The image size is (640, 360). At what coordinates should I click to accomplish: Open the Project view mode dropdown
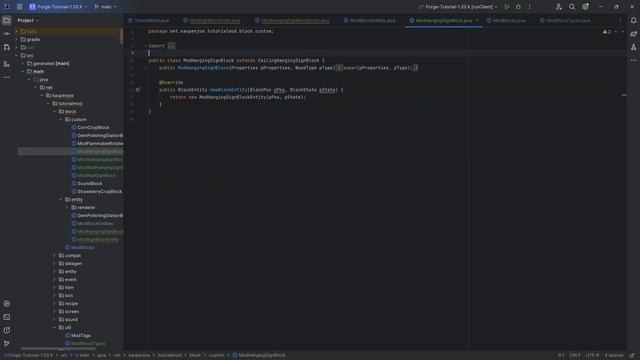[x=28, y=20]
